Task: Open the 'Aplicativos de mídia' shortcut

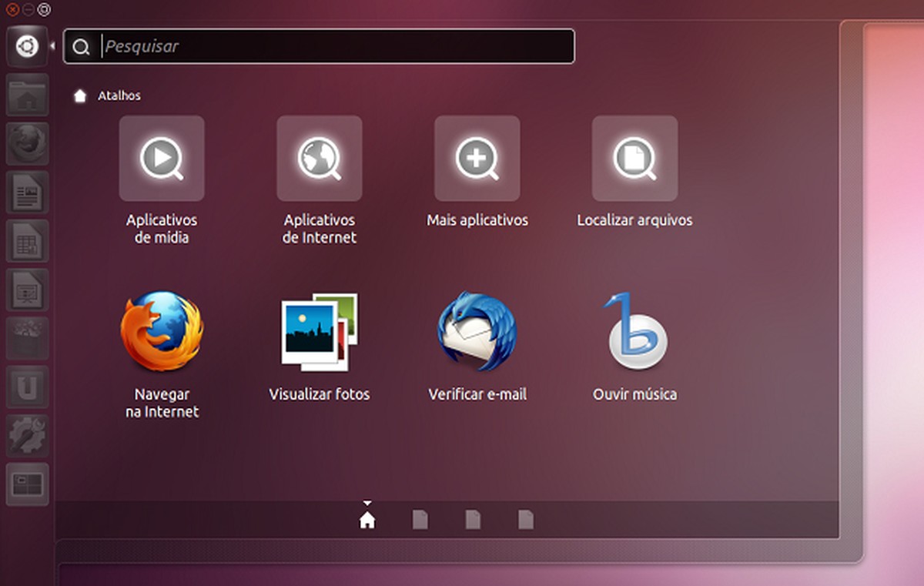Action: pyautogui.click(x=162, y=158)
